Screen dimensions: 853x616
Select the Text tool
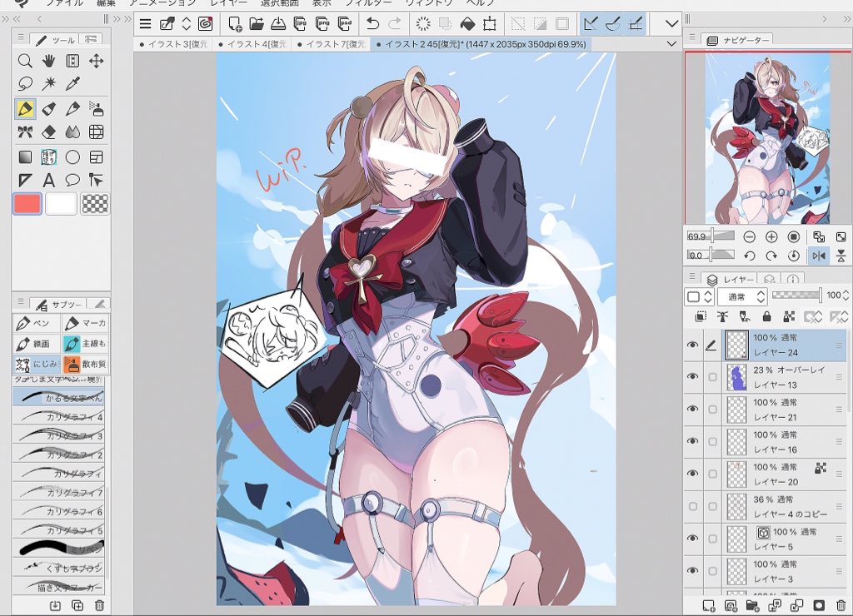[49, 180]
